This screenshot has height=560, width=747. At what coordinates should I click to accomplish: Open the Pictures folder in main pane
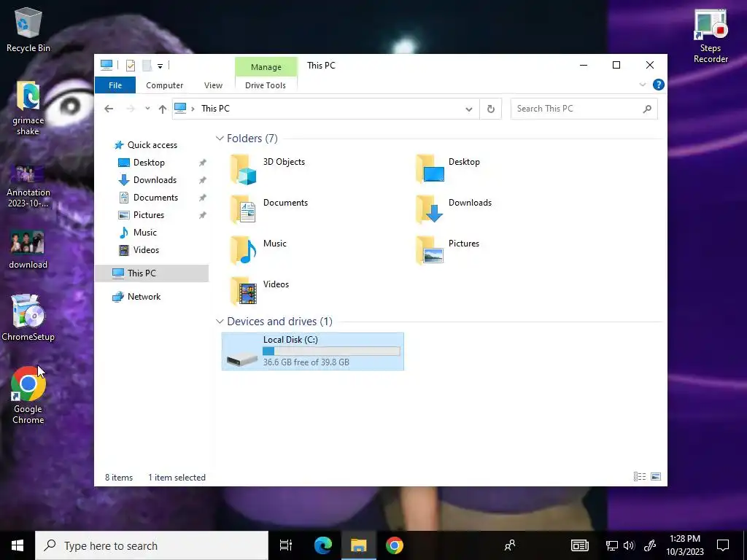(448, 251)
